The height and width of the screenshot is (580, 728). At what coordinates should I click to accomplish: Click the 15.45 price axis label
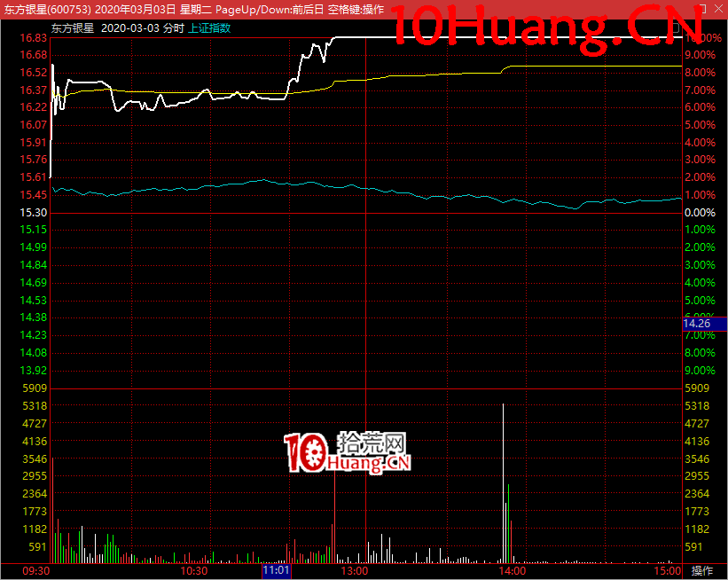click(34, 195)
